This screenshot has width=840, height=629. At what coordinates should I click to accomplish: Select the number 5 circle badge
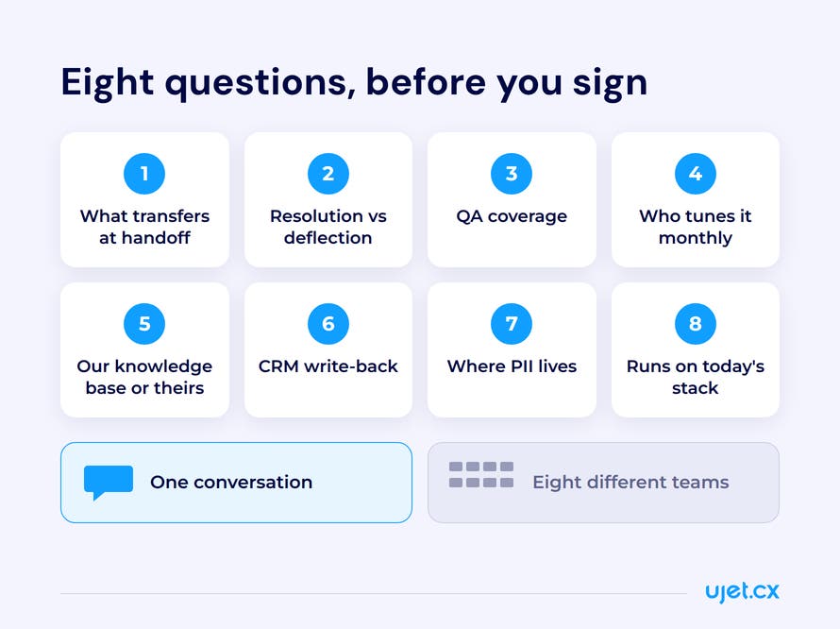coord(144,324)
